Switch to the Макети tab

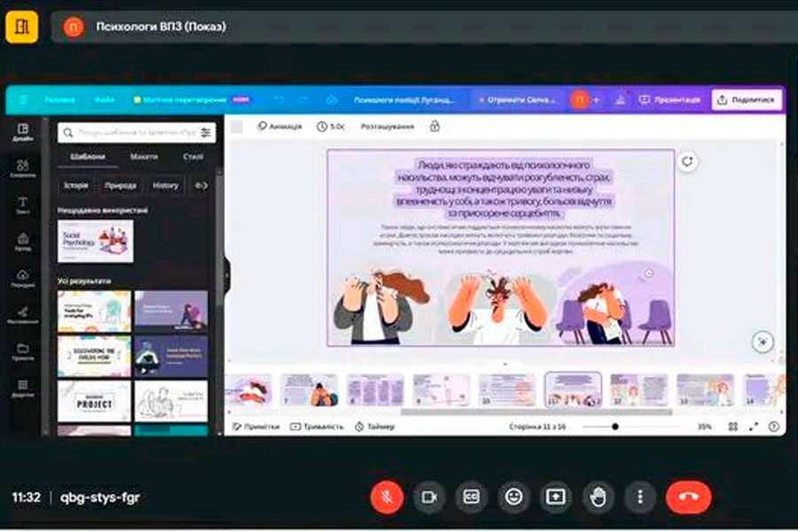point(144,157)
